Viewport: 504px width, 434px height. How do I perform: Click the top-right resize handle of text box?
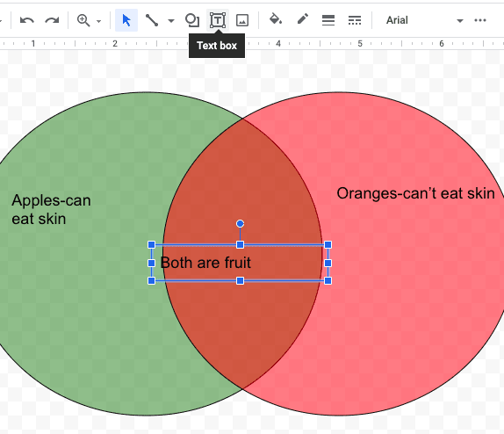pyautogui.click(x=328, y=245)
